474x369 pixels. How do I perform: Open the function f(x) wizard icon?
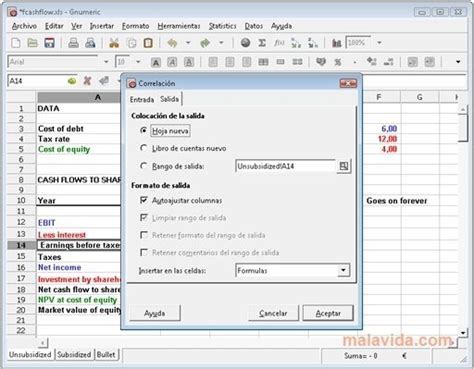tap(279, 43)
